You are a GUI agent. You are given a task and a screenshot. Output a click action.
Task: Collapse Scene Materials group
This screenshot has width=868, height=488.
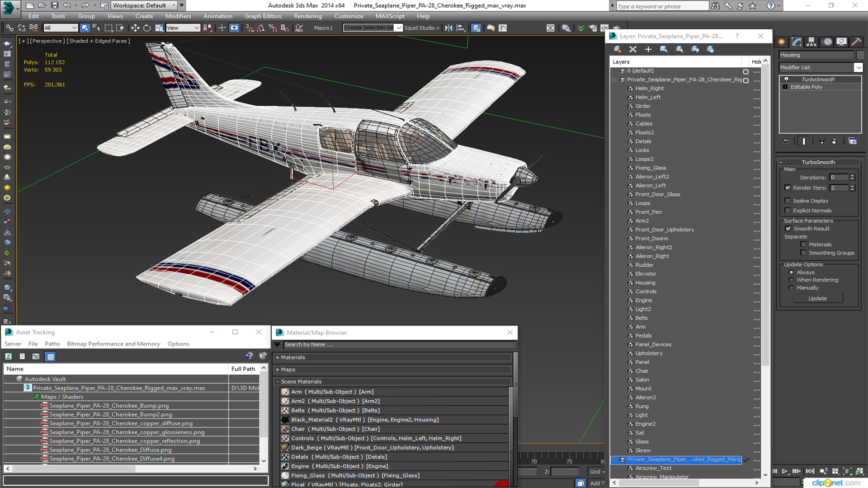pyautogui.click(x=277, y=382)
